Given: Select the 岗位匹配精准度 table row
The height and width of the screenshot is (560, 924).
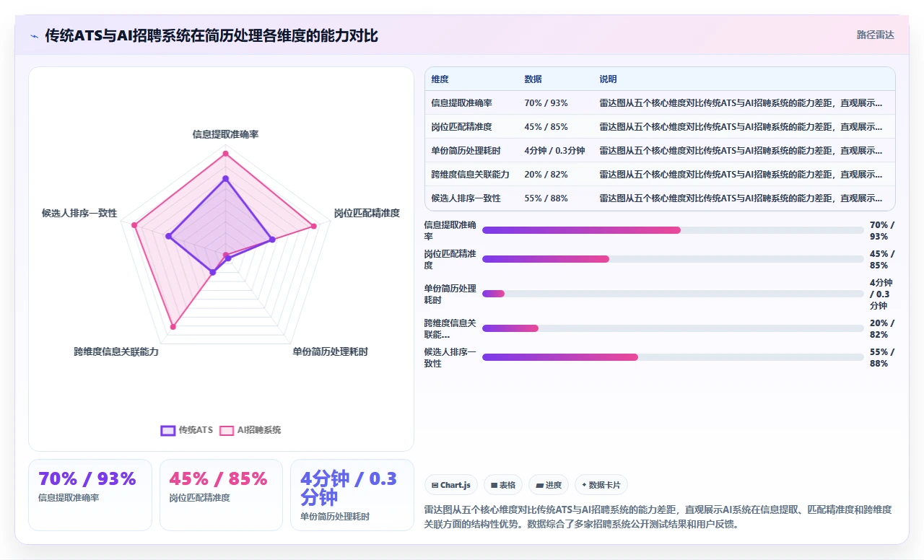Looking at the screenshot, I should [x=660, y=126].
